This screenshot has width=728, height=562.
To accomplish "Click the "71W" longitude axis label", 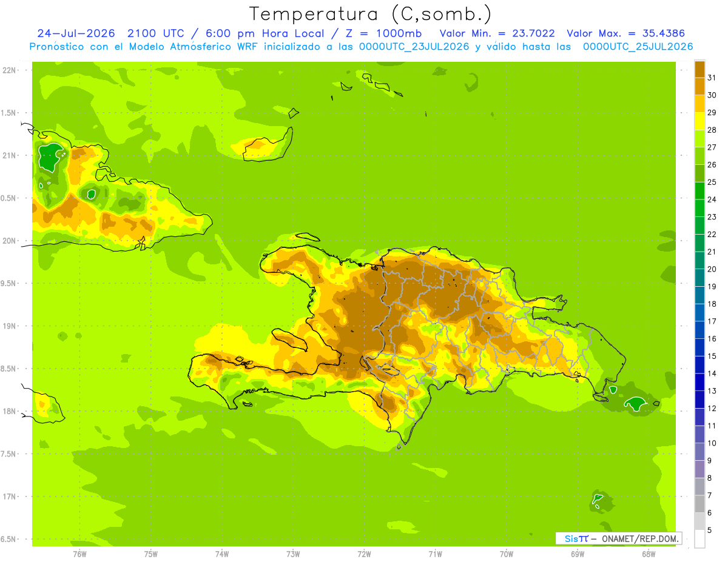I will [435, 554].
